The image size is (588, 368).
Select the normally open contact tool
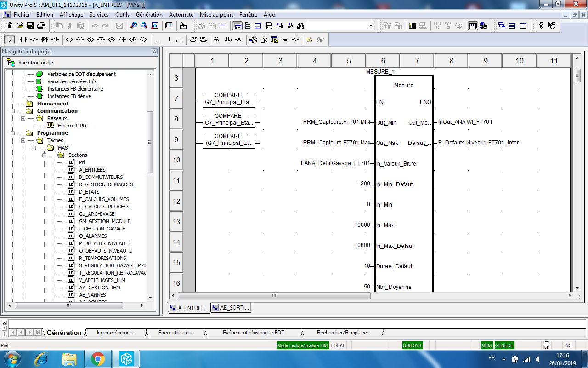(23, 40)
